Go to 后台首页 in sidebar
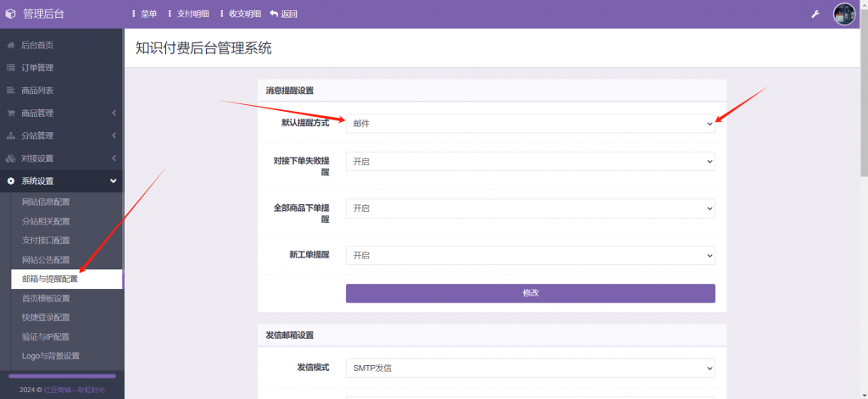Viewport: 868px width, 399px height. click(x=62, y=46)
